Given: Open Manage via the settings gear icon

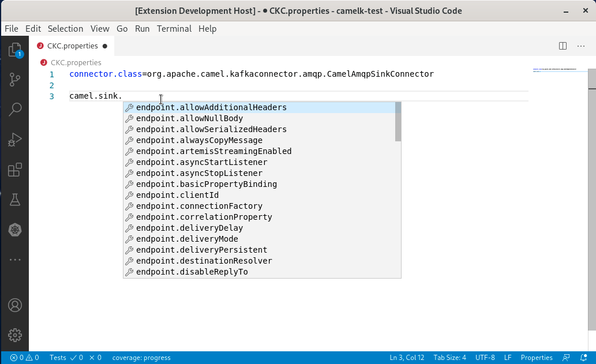Looking at the screenshot, I should (15, 335).
